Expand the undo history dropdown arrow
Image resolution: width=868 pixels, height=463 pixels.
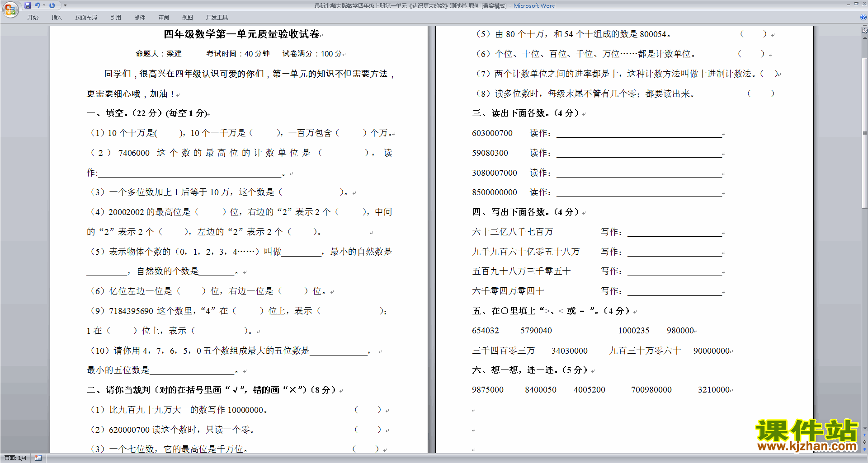coord(44,5)
